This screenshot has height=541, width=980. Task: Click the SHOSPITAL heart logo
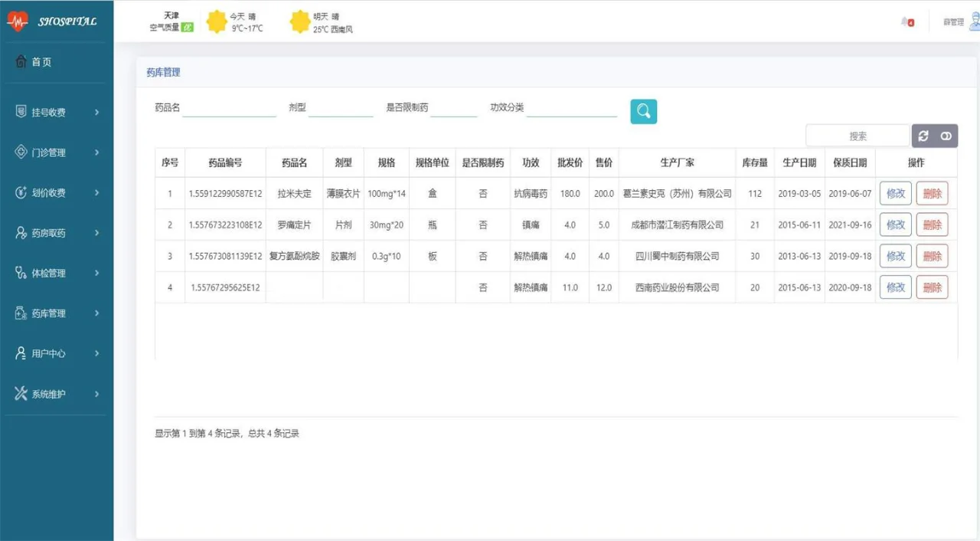tap(17, 22)
